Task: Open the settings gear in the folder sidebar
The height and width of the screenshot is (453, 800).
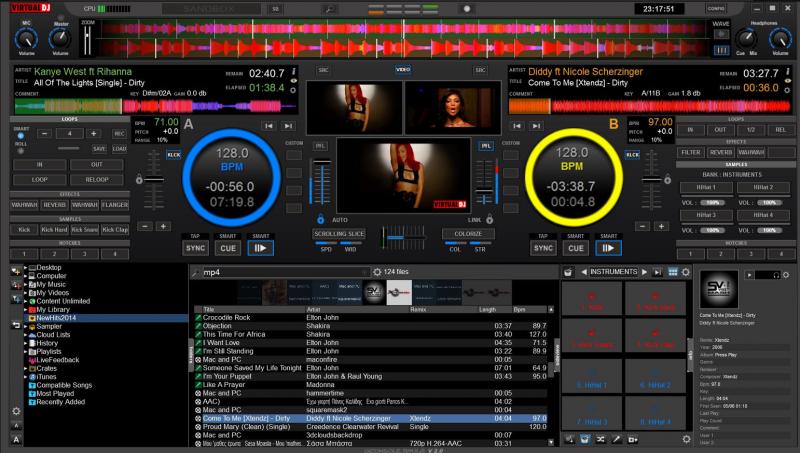Action: tap(16, 411)
